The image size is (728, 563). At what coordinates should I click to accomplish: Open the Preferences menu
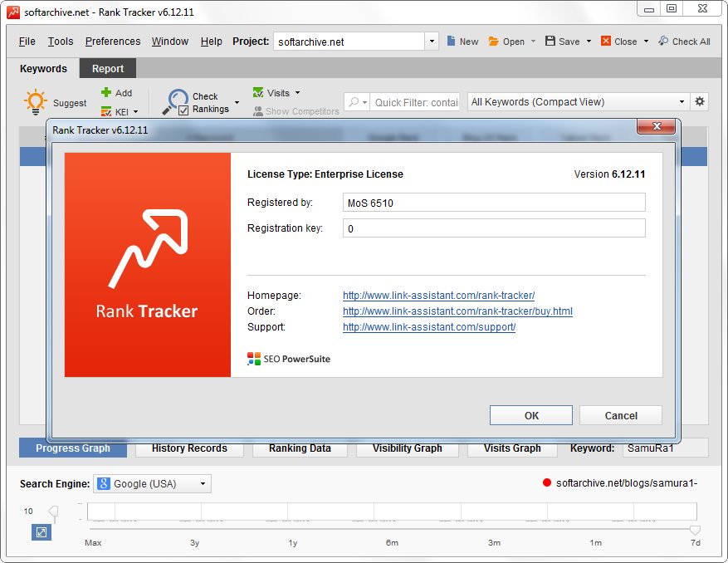113,42
